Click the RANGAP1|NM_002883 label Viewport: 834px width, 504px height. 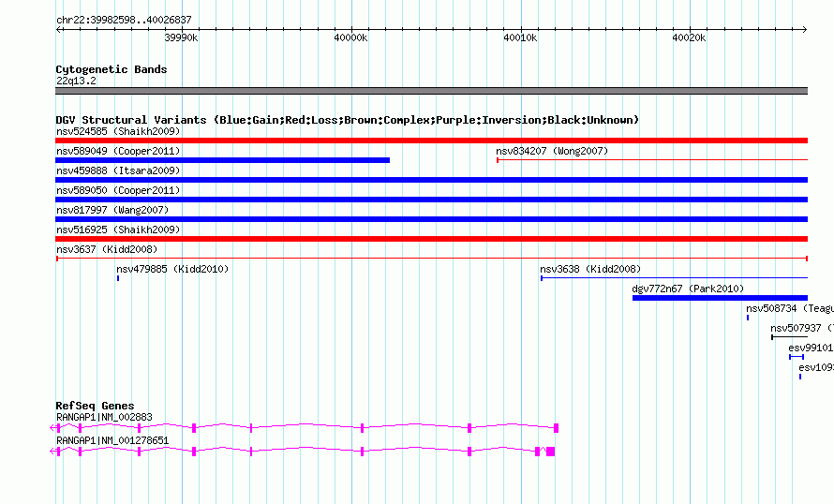104,417
